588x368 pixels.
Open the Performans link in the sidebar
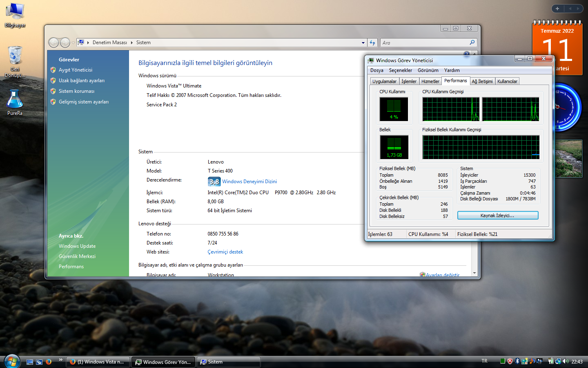click(71, 267)
